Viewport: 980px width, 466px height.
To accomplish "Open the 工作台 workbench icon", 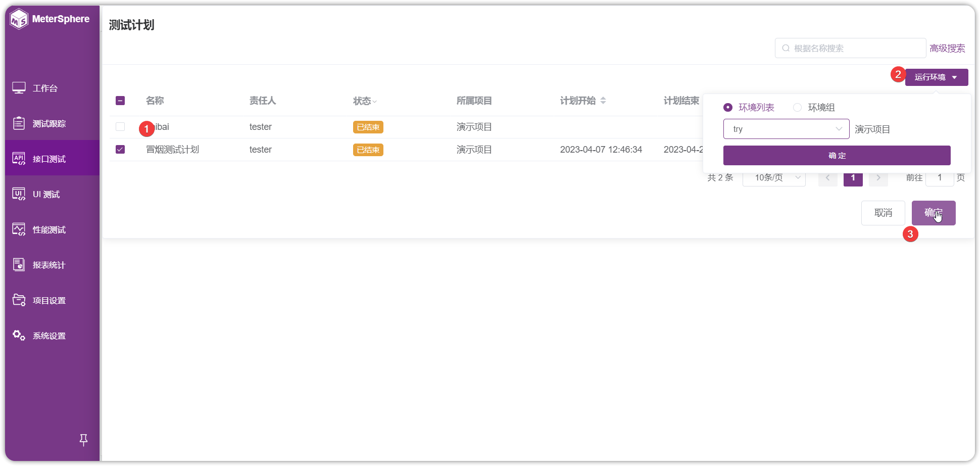I will (19, 88).
